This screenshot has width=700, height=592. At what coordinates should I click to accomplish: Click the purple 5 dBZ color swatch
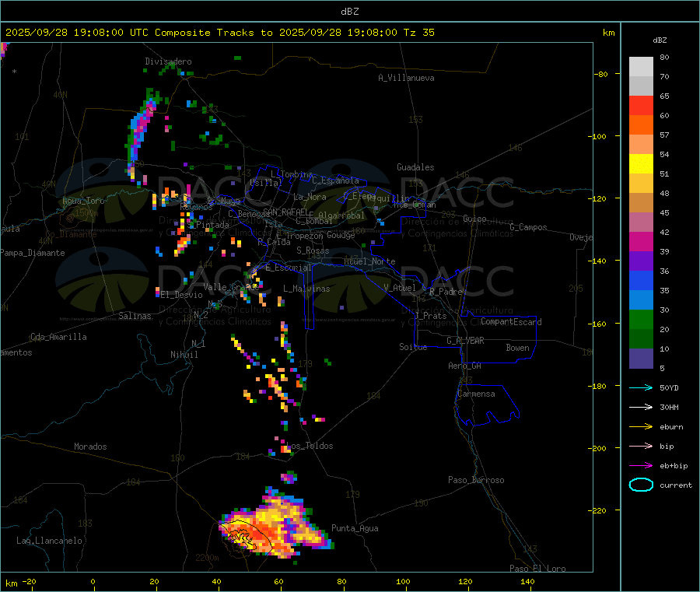(641, 359)
